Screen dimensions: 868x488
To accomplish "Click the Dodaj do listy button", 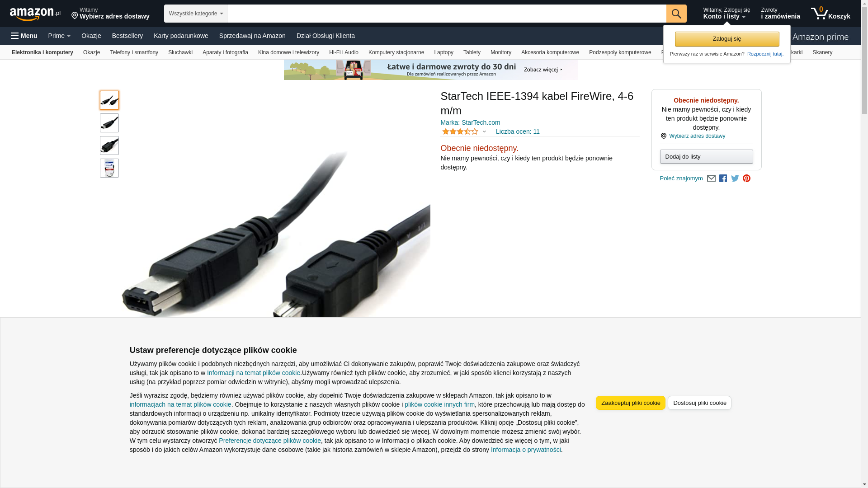I will (706, 156).
